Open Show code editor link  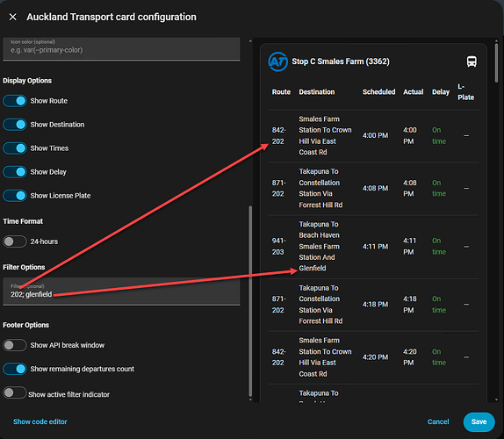click(40, 421)
